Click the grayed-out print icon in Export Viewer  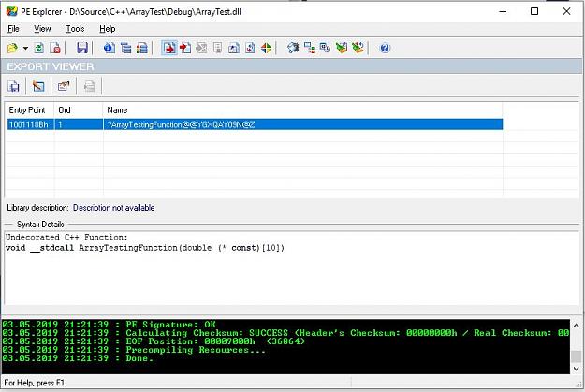coord(89,86)
